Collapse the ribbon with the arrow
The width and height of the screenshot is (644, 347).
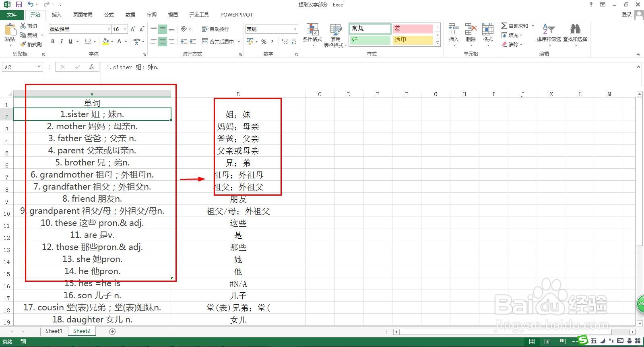[x=638, y=54]
